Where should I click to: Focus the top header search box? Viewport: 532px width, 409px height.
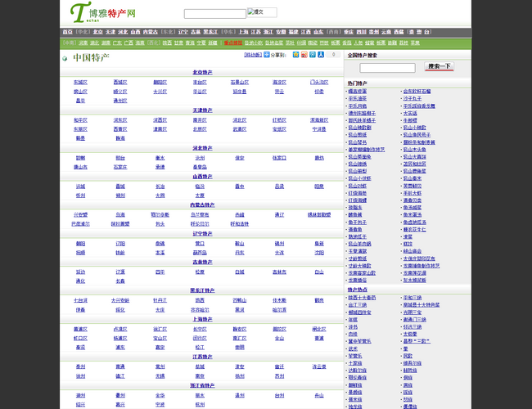[214, 14]
